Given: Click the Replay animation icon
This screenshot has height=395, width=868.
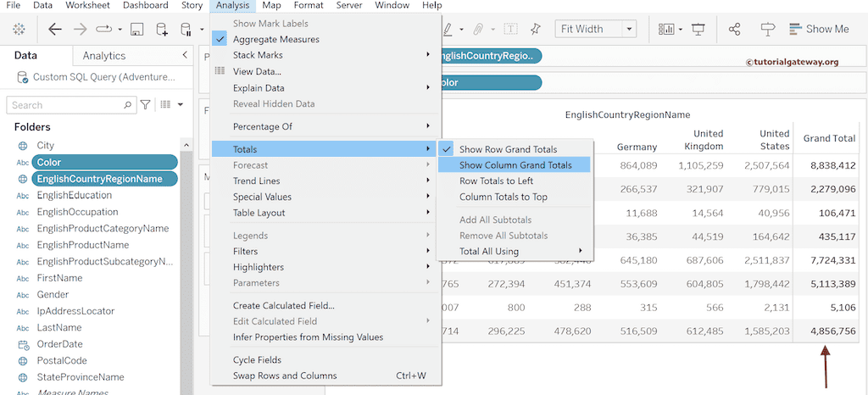Looking at the screenshot, I should pyautogui.click(x=104, y=29).
